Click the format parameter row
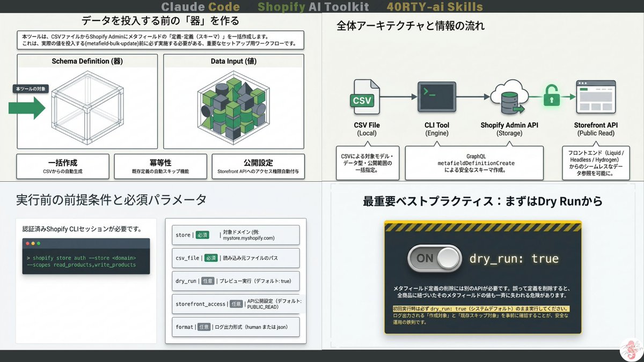644x362 pixels. pos(236,327)
